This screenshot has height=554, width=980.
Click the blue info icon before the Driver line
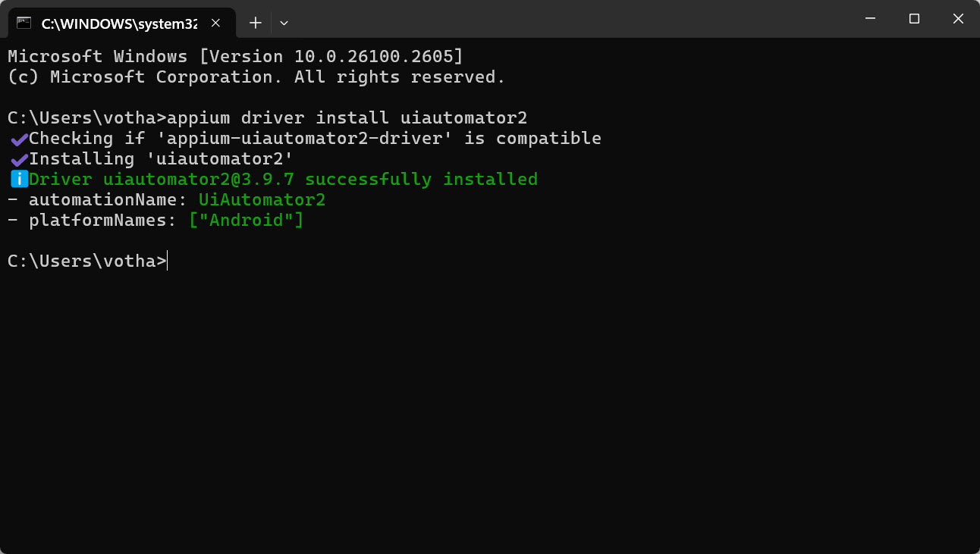click(x=19, y=180)
